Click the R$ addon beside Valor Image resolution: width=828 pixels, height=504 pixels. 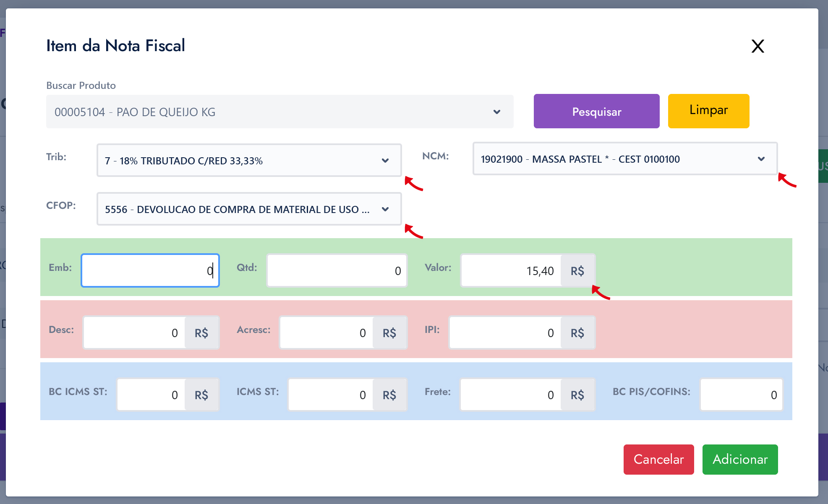click(x=577, y=271)
